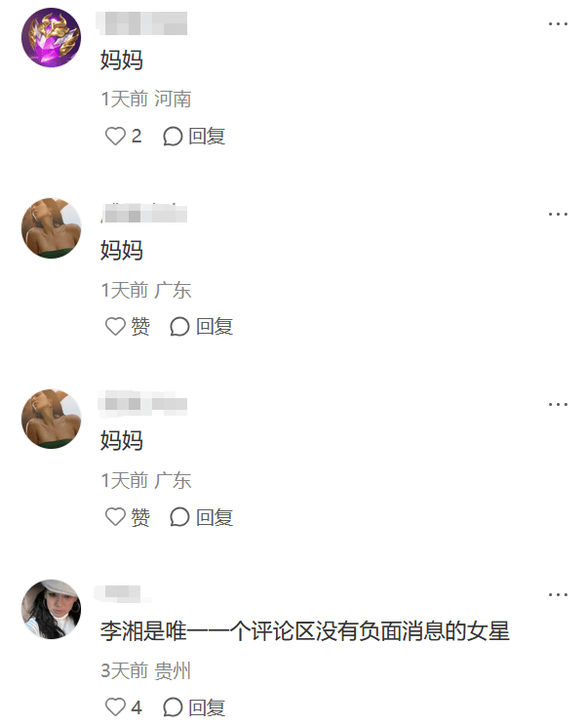
Task: Like the Henan comment with 2 likes
Action: [115, 137]
